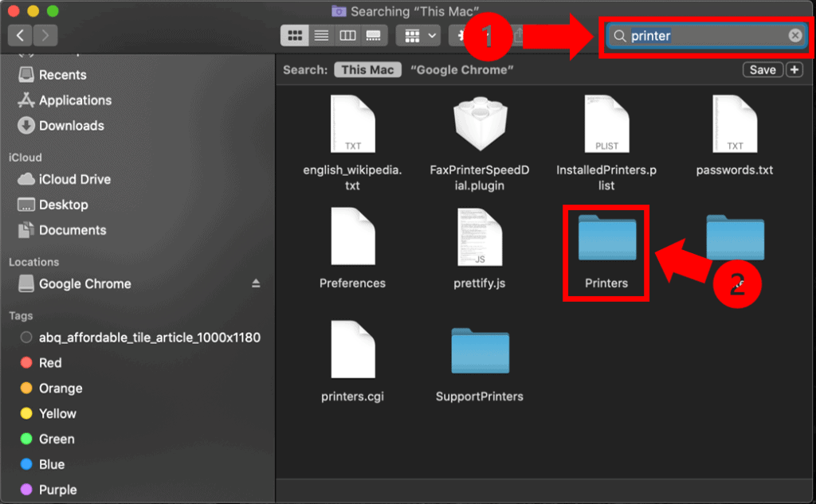Select the This Mac search scope
The image size is (816, 504).
click(367, 69)
